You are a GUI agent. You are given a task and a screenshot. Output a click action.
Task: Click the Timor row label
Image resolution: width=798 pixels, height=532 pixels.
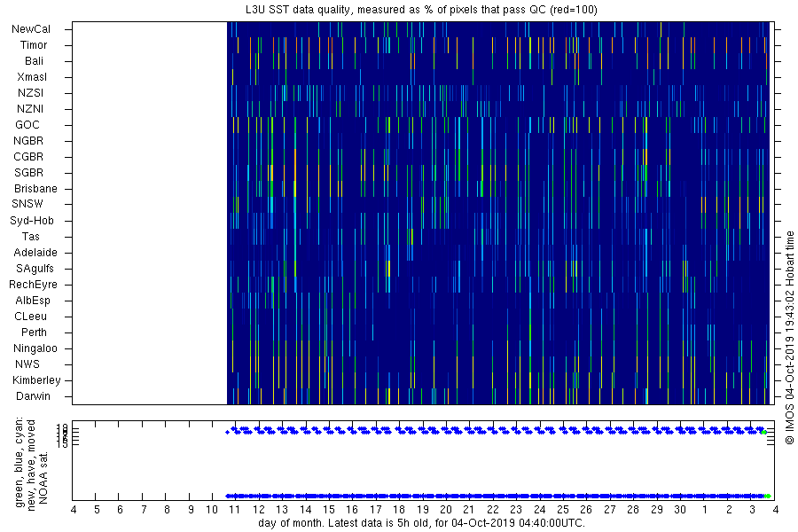point(34,45)
